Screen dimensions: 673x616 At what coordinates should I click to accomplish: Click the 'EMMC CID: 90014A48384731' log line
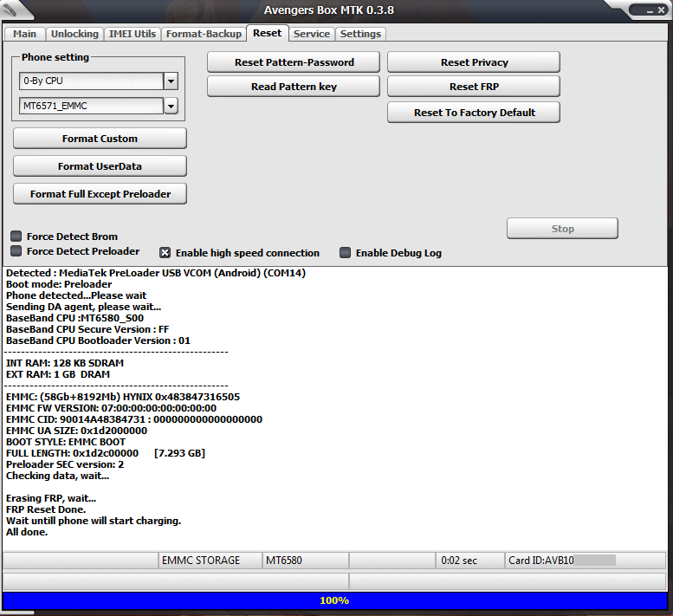coord(134,419)
